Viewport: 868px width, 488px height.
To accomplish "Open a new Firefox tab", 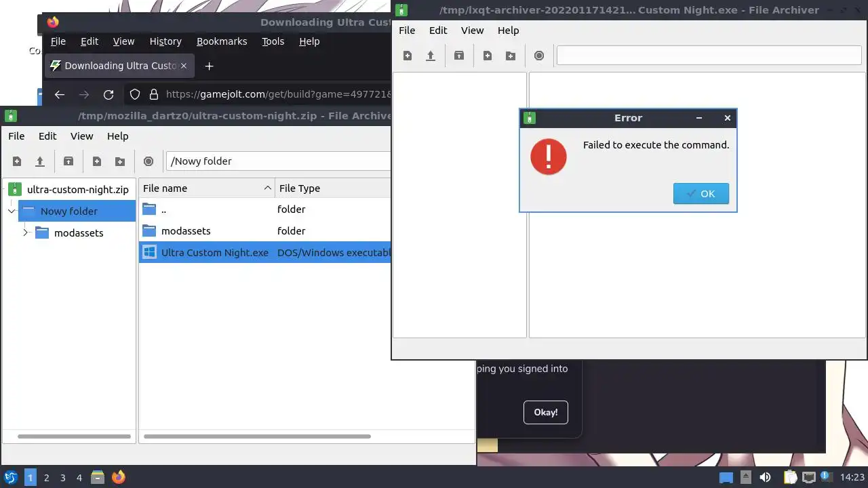I will pos(210,66).
